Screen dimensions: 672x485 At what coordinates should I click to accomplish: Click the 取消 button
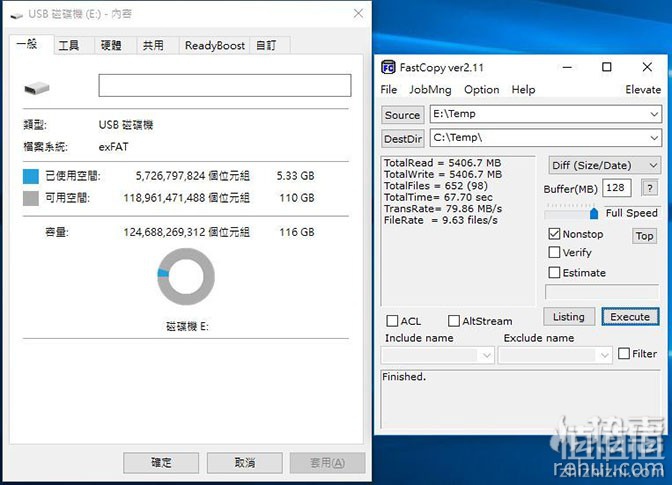(x=245, y=463)
